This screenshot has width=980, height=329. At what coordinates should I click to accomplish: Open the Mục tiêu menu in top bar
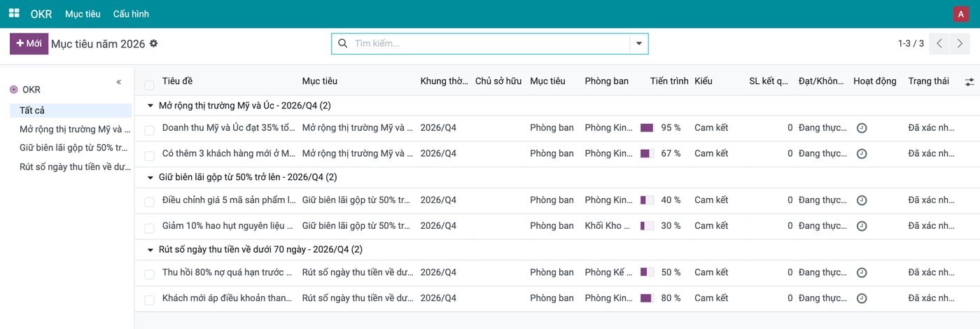click(x=83, y=14)
